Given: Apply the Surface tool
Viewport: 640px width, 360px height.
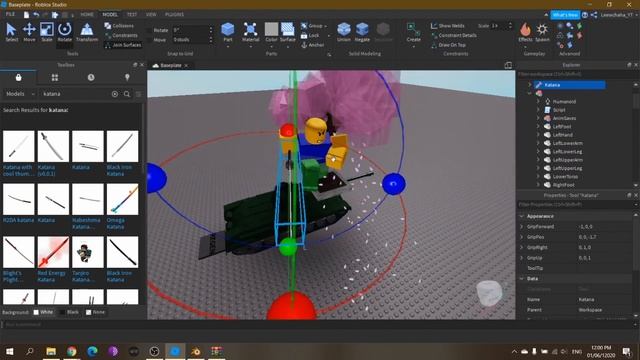Looking at the screenshot, I should point(287,32).
